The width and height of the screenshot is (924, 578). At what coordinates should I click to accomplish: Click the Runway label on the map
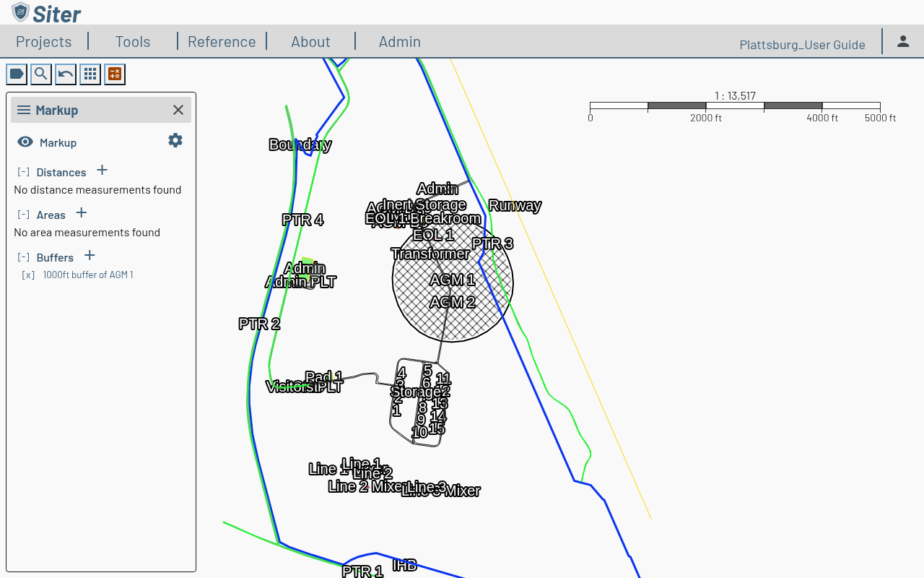(515, 205)
